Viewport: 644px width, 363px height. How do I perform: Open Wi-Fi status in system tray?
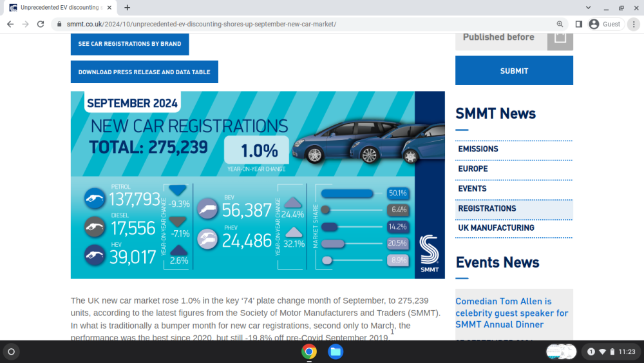click(x=602, y=352)
